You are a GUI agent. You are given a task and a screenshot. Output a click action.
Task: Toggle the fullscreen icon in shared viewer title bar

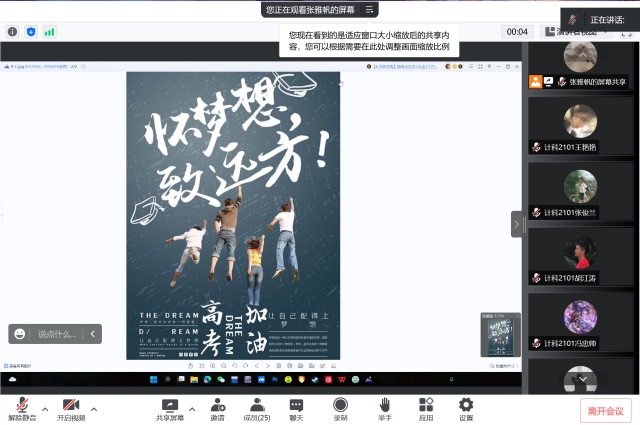coord(480,66)
